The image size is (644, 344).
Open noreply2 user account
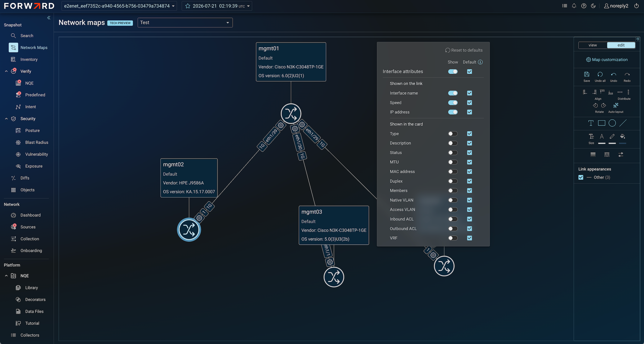click(616, 6)
